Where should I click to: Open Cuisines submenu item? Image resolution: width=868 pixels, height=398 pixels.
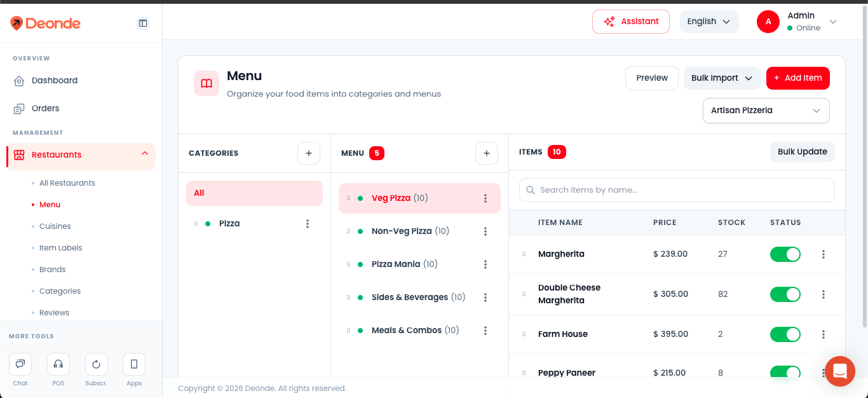tap(55, 226)
